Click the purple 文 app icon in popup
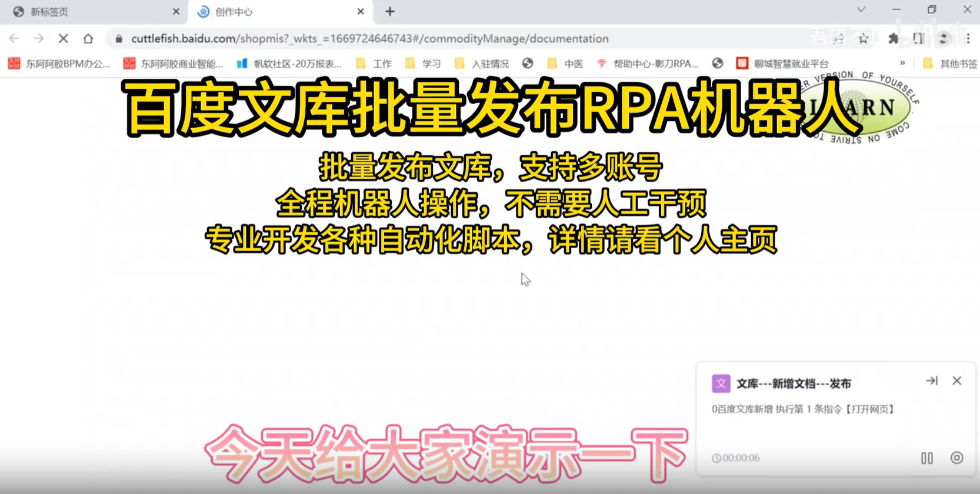 [x=721, y=383]
